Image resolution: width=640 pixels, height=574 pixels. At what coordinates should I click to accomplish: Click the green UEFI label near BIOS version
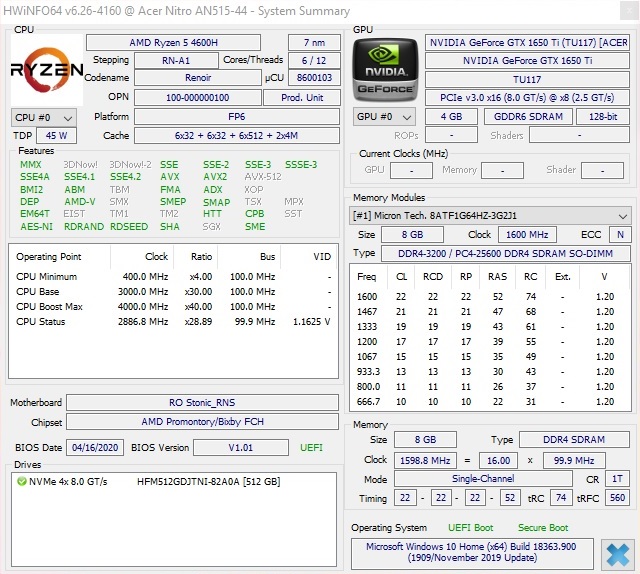(311, 447)
